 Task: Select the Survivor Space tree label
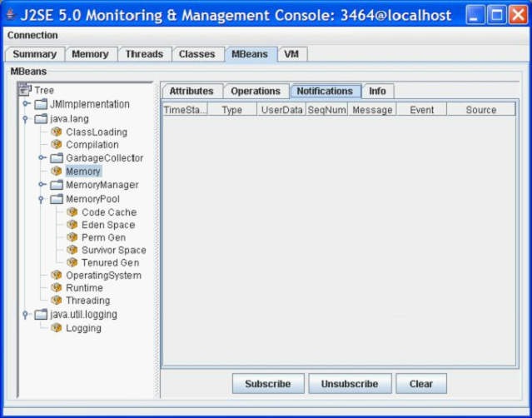point(114,251)
